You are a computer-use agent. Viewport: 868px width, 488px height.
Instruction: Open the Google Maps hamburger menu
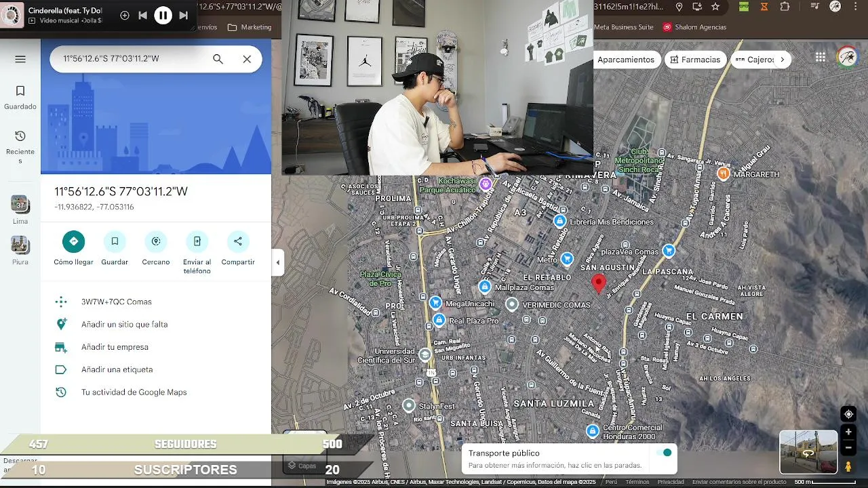20,59
